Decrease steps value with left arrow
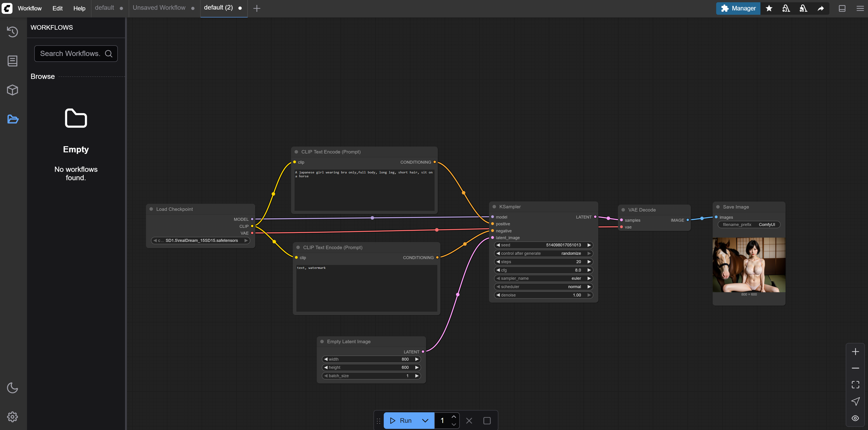The image size is (868, 430). point(498,262)
